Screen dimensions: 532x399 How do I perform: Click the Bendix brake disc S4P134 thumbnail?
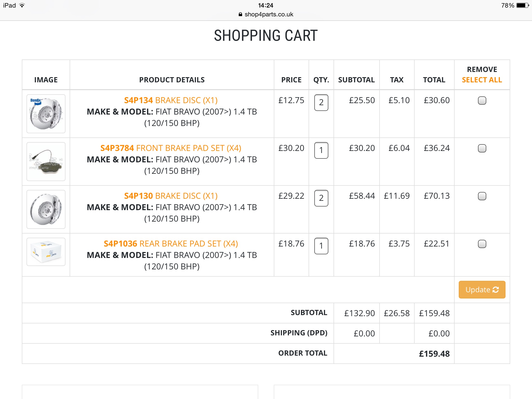point(46,114)
